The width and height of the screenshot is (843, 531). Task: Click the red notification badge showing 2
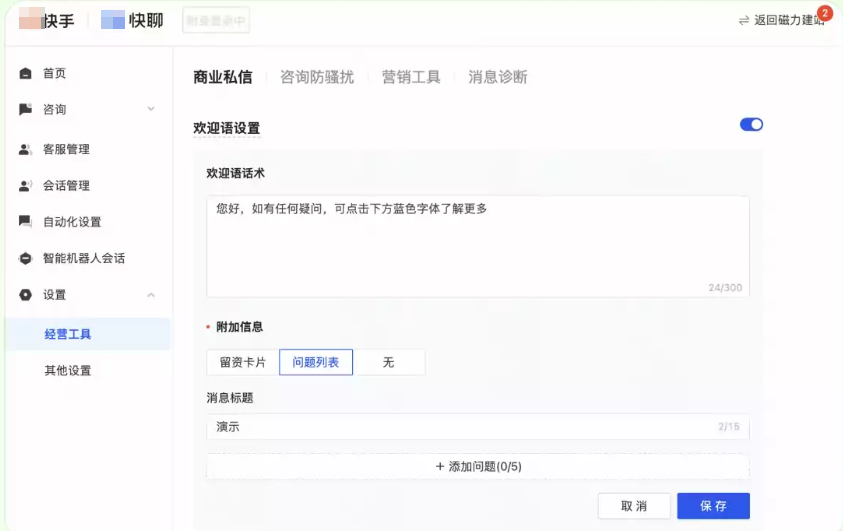(x=824, y=13)
